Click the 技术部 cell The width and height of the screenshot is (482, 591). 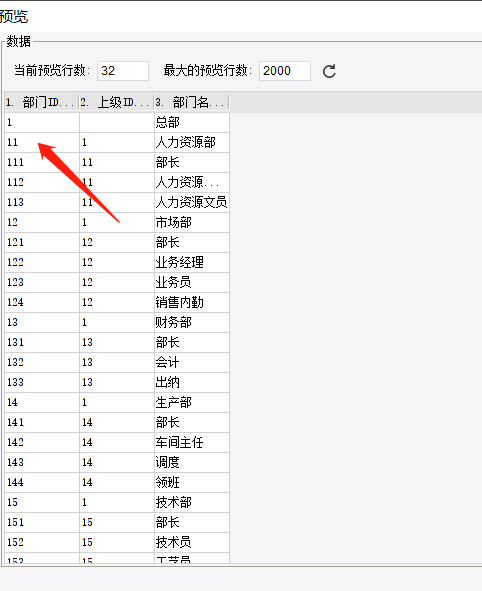pos(192,502)
